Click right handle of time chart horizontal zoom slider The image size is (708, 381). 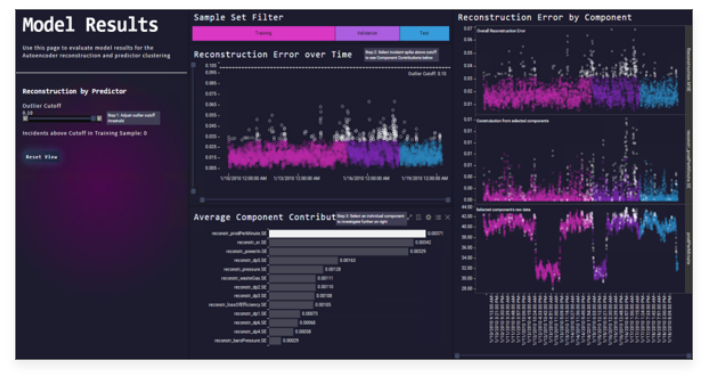pos(448,200)
